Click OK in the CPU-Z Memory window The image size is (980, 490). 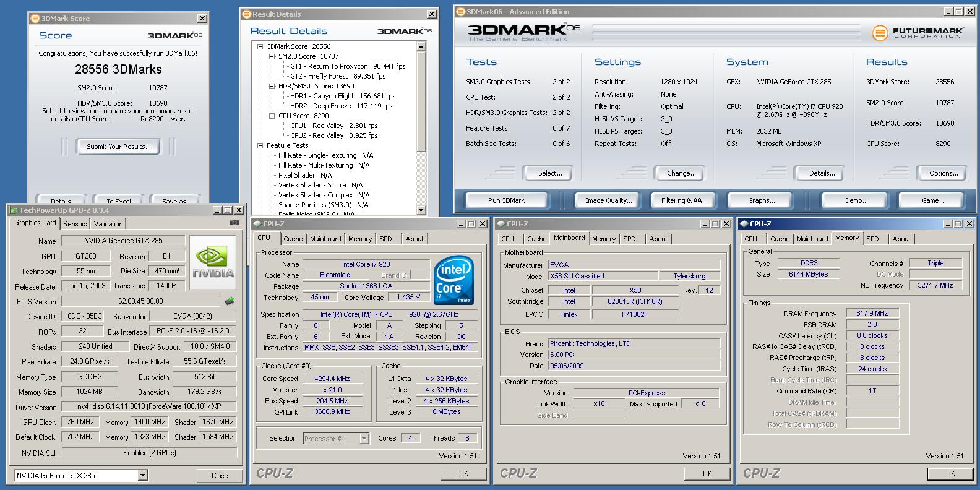tap(950, 473)
